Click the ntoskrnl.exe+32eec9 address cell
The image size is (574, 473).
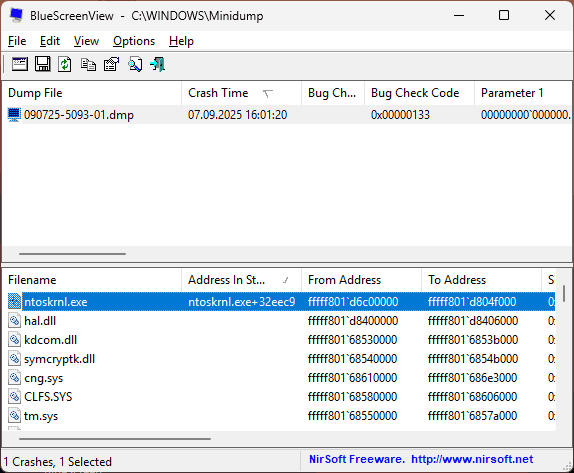click(242, 302)
